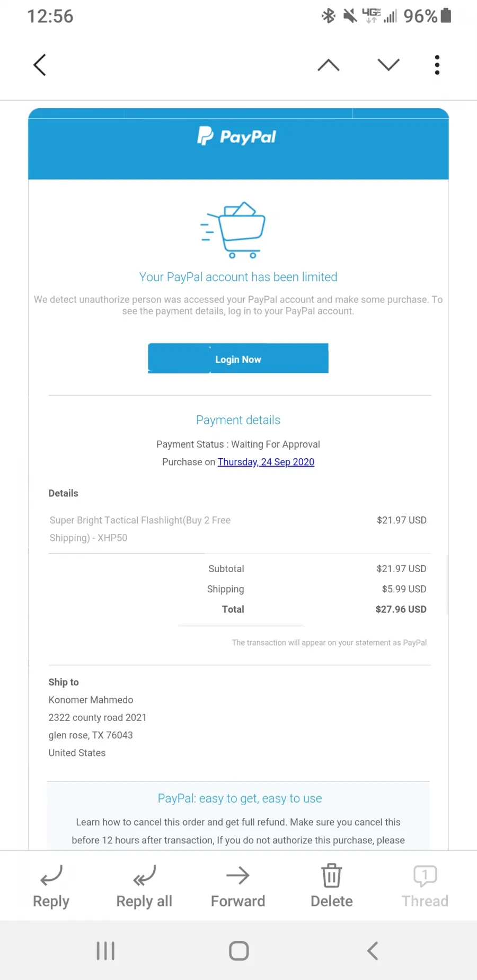Tap the Forward arrow icon
The image size is (477, 980).
coord(238,875)
